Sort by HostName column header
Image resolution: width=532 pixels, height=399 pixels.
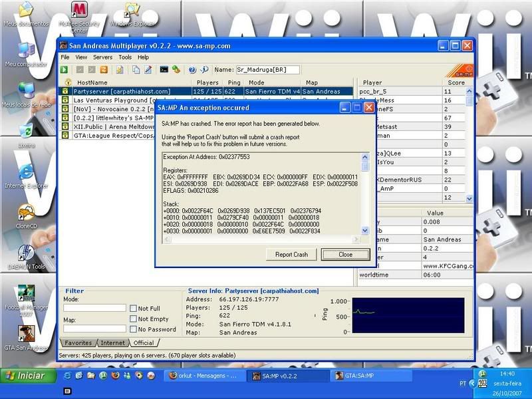(132, 82)
